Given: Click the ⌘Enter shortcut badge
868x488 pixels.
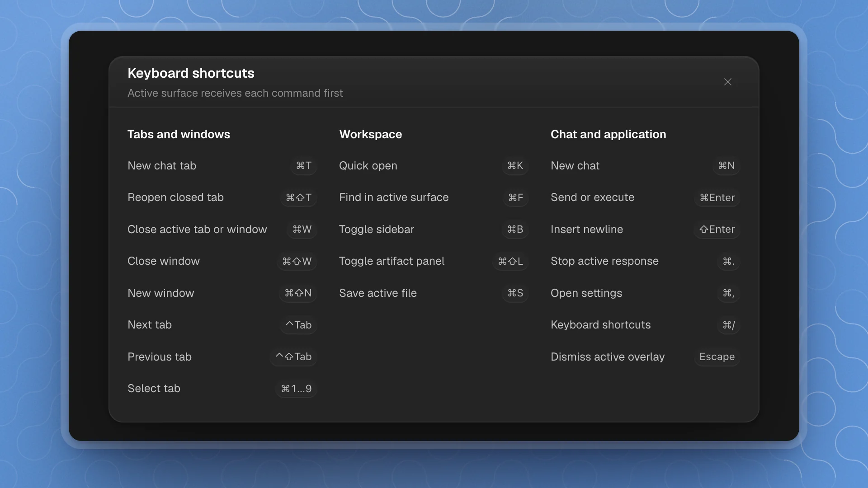Looking at the screenshot, I should tap(717, 197).
